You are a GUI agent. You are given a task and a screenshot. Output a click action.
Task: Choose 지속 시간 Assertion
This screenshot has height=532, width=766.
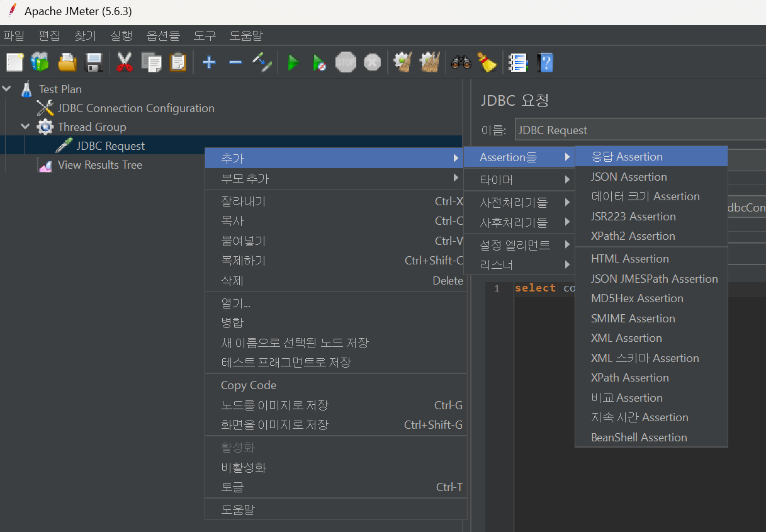(651, 417)
